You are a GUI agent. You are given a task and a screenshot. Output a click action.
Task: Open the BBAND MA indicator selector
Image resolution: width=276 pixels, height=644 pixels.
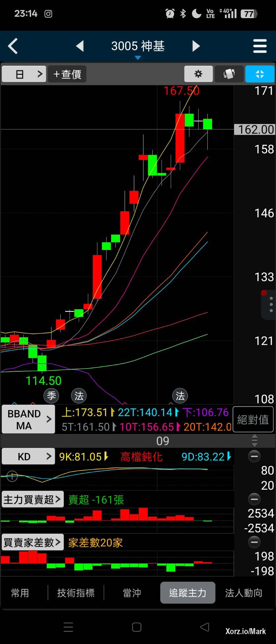pyautogui.click(x=28, y=419)
